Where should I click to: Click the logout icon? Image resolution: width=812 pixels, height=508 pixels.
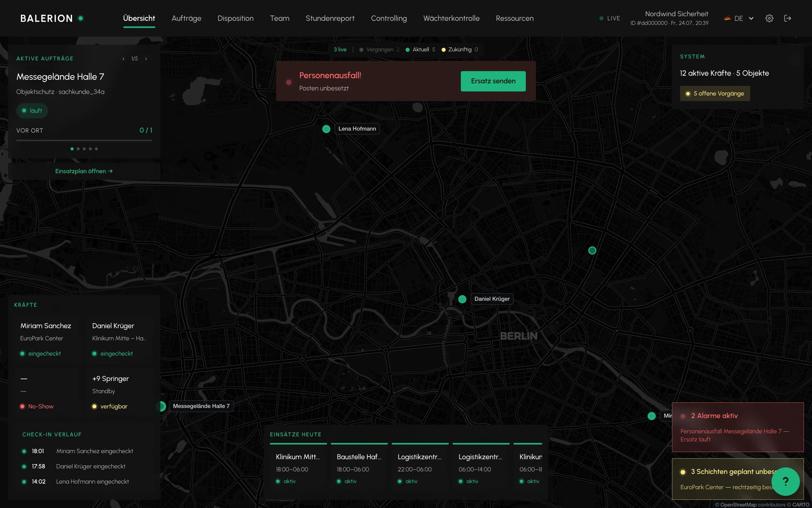point(788,18)
